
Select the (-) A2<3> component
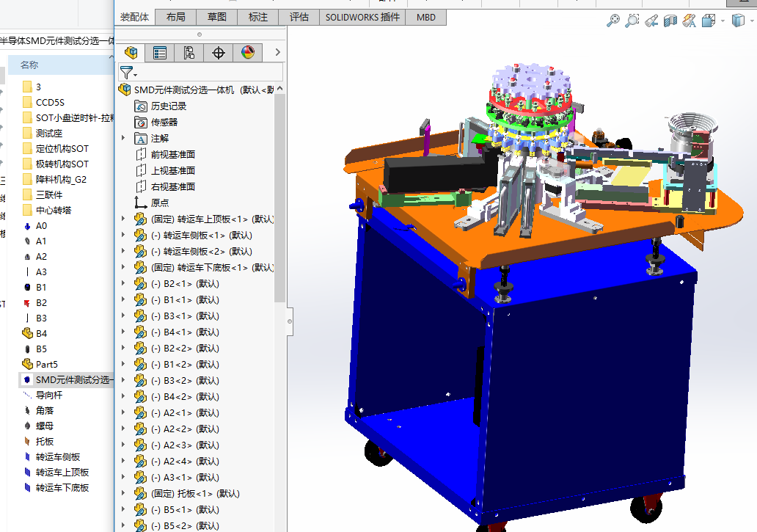coord(185,445)
